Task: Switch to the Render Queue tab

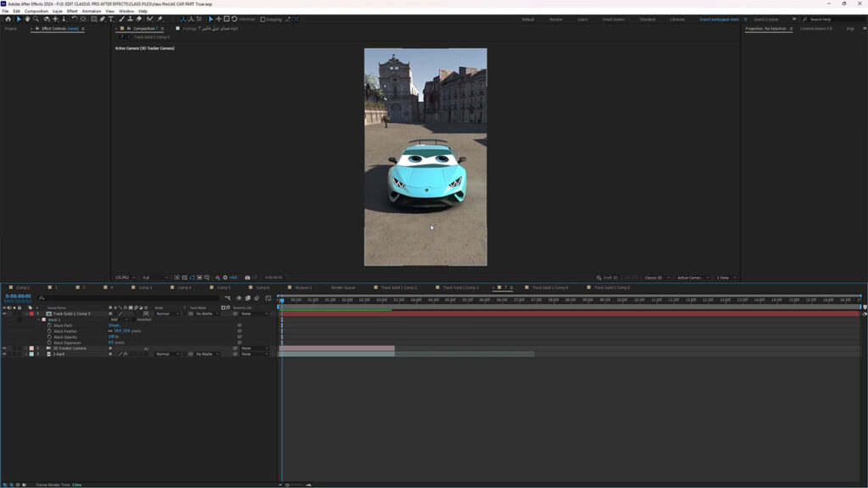Action: click(x=343, y=287)
